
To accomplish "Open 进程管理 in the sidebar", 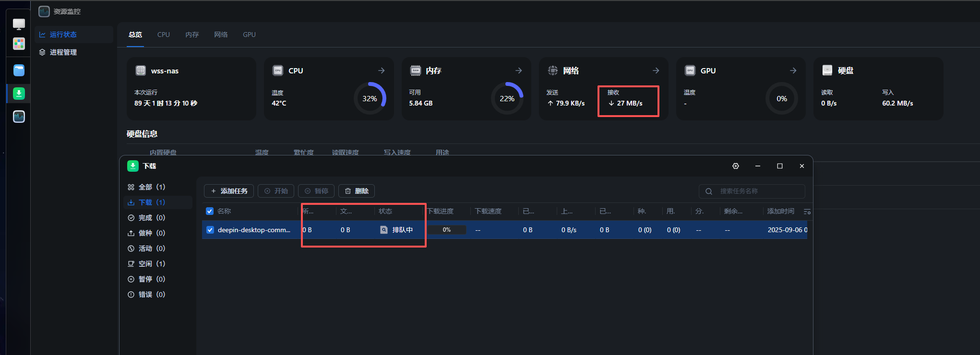I will 63,52.
